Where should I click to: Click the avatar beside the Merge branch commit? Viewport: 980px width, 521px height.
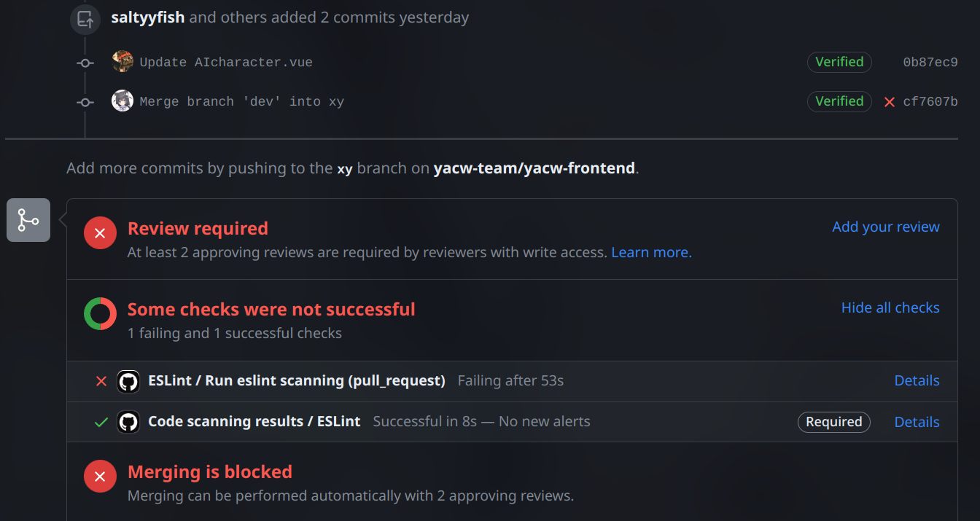[x=122, y=101]
